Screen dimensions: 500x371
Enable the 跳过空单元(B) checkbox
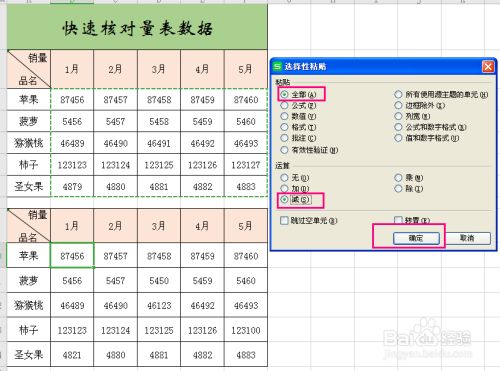click(x=284, y=220)
